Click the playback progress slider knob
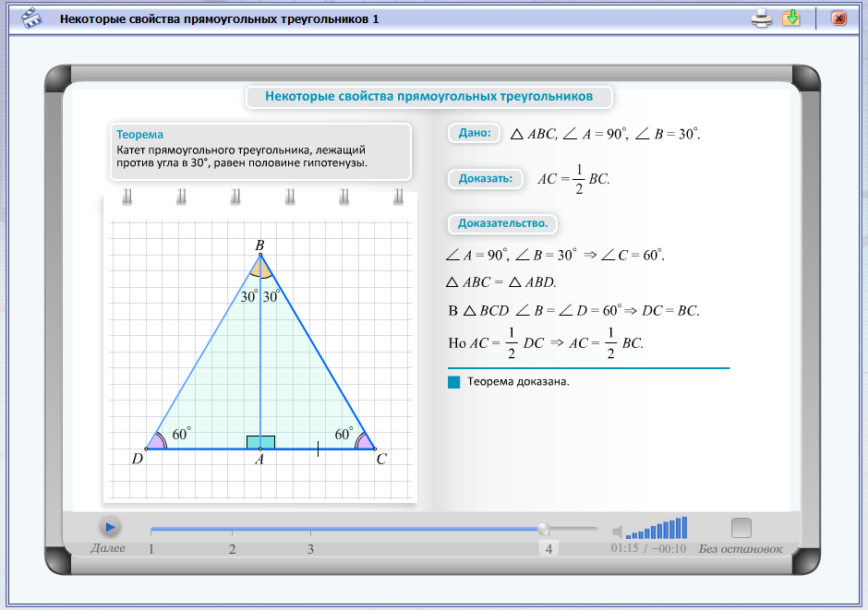868x610 pixels. pos(544,529)
